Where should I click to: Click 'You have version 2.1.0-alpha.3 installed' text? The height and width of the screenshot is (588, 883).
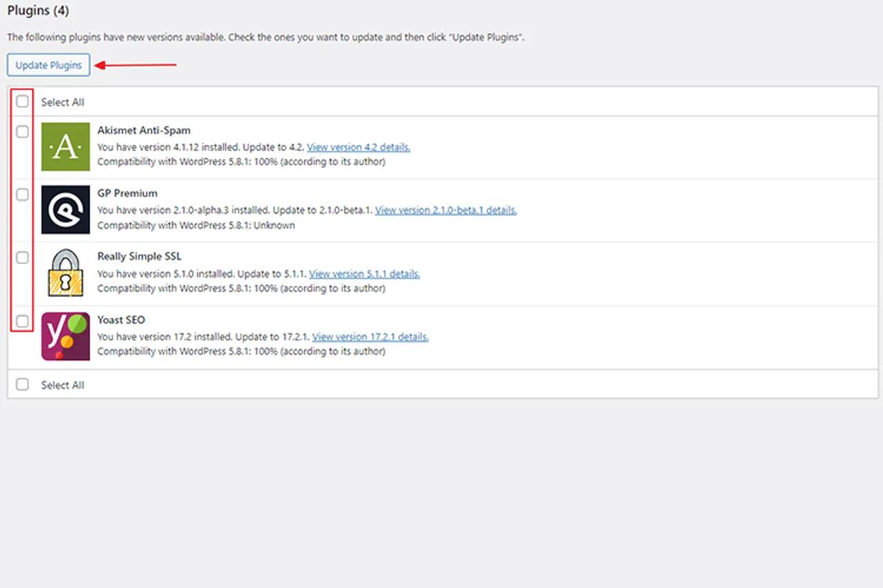click(x=184, y=210)
